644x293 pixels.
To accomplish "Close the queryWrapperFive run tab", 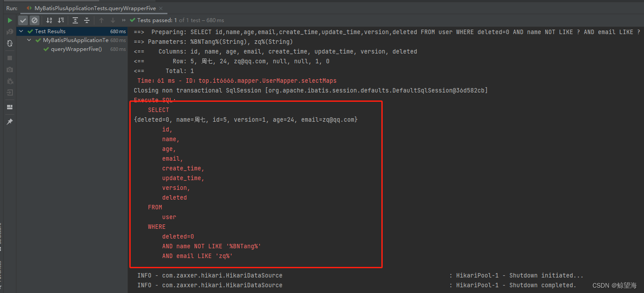I will (x=160, y=8).
